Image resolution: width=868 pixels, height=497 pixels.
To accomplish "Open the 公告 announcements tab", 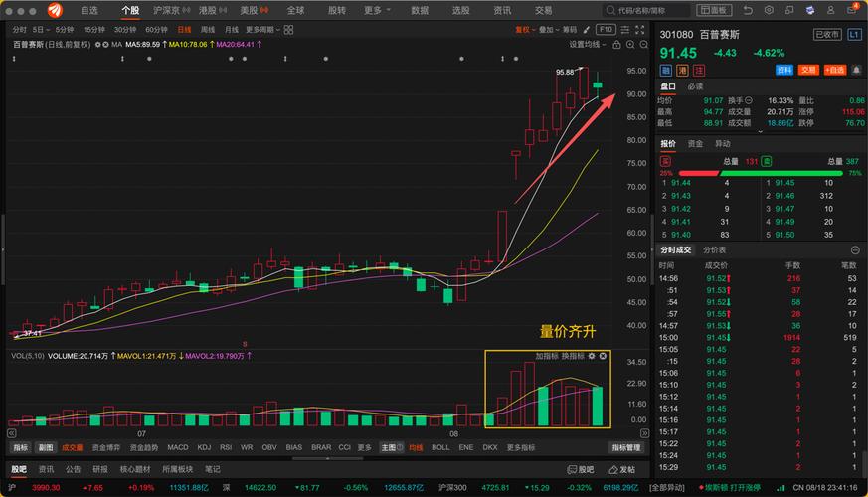I will (73, 469).
